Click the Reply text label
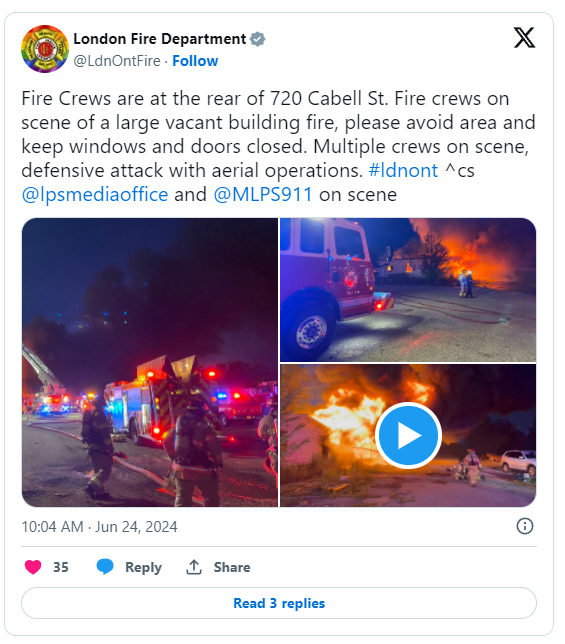565x644 pixels. coord(143,567)
